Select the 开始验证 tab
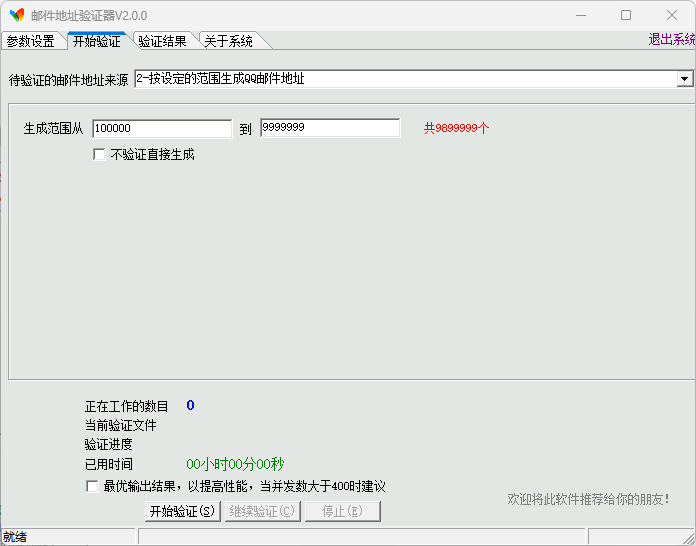696x546 pixels. point(97,41)
